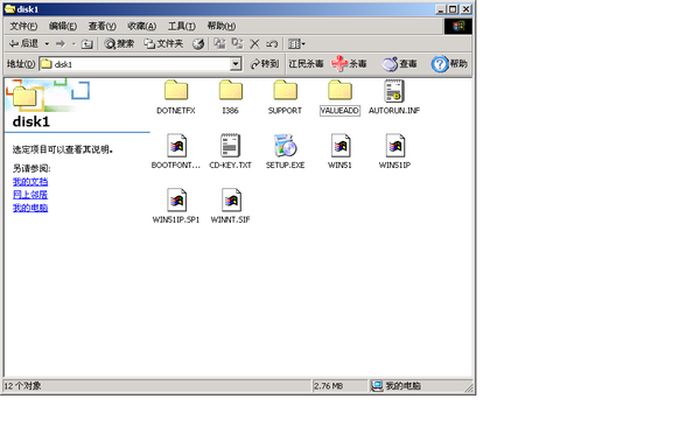Open the 网上邻居 link
This screenshot has height=434, width=700.
click(30, 195)
